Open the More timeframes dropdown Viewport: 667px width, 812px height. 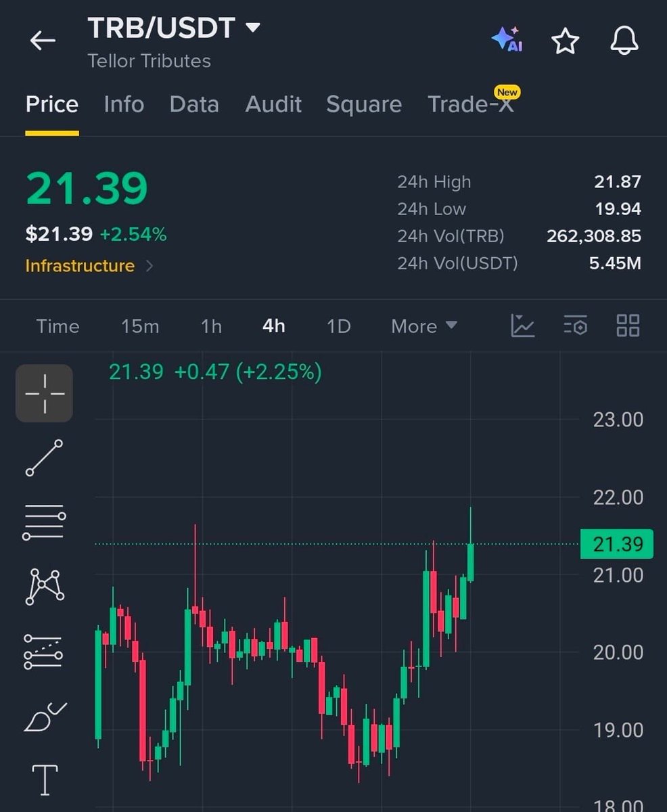pos(424,326)
